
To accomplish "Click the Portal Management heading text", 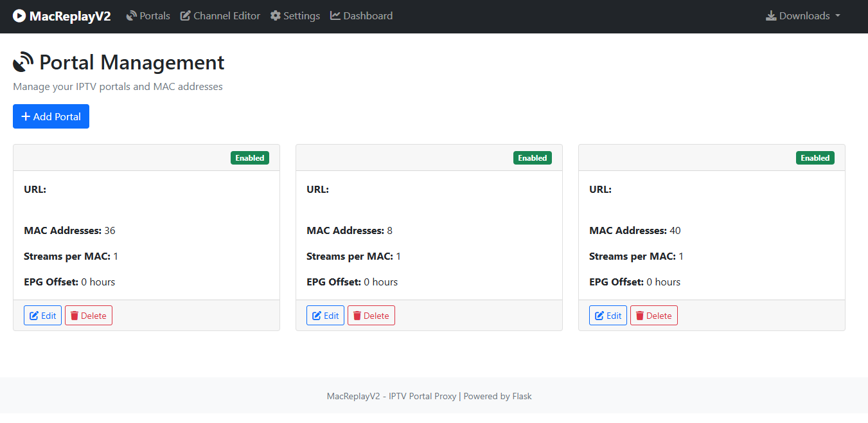I will tap(132, 62).
